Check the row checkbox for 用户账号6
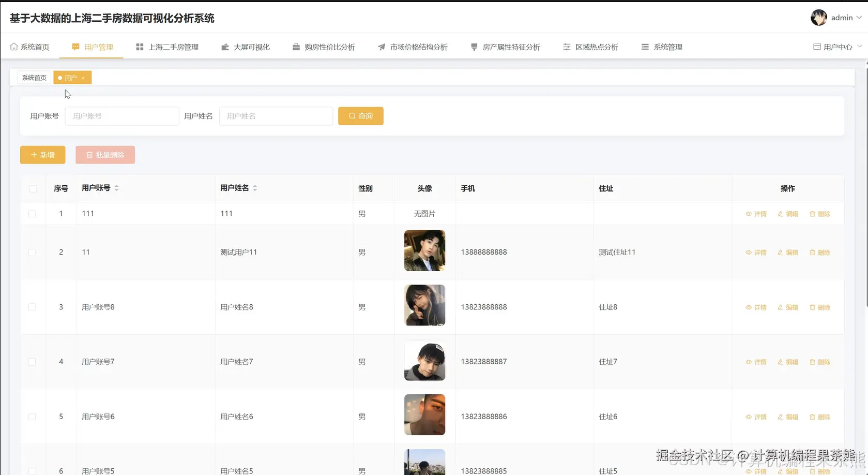Viewport: 868px width, 475px height. pos(32,417)
